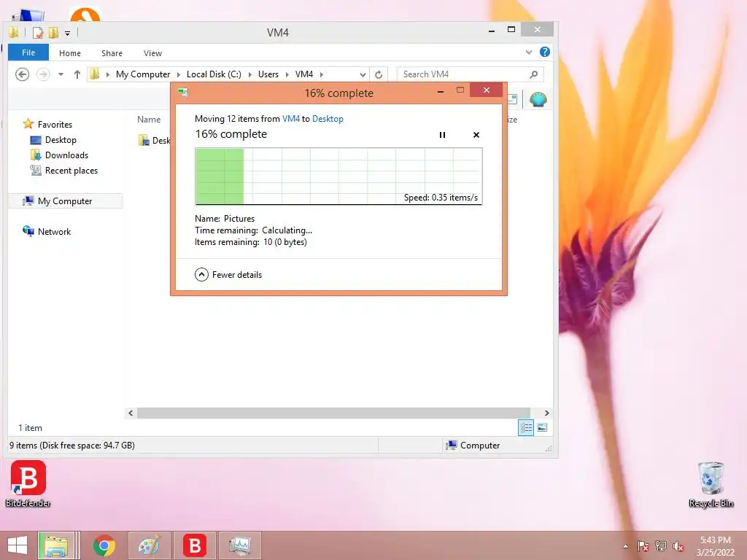This screenshot has height=560, width=747.
Task: Go up one folder level
Action: pyautogui.click(x=77, y=74)
